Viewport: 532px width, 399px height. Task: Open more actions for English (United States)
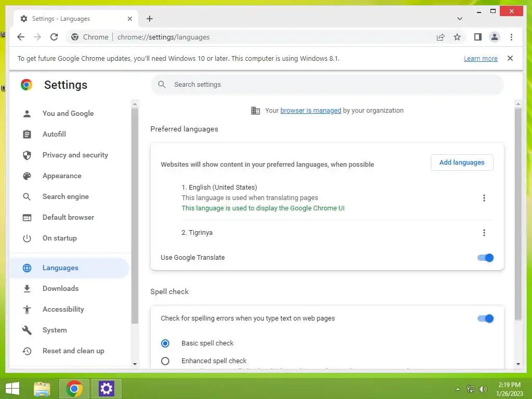[484, 198]
